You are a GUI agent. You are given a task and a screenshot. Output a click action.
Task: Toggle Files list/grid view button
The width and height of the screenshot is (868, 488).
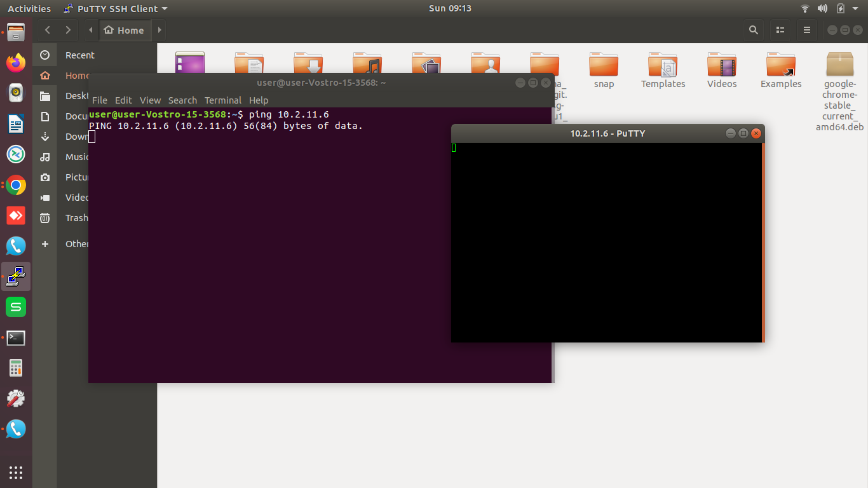780,30
